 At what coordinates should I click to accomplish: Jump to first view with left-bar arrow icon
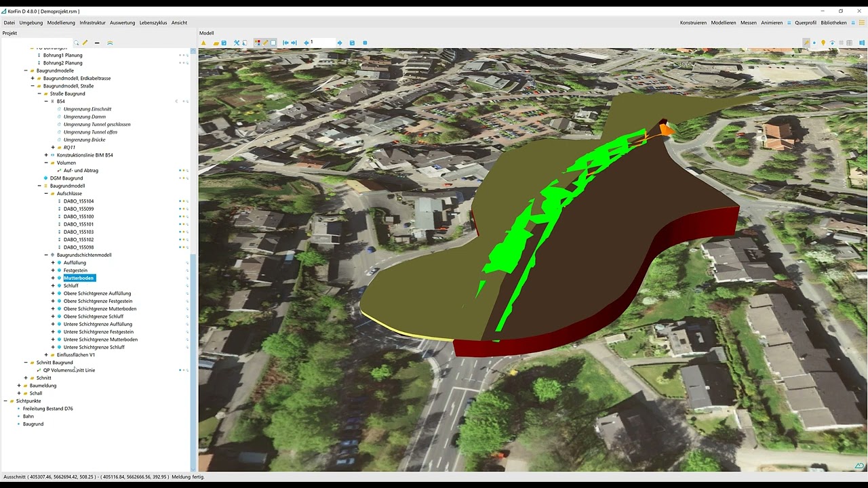(x=285, y=43)
